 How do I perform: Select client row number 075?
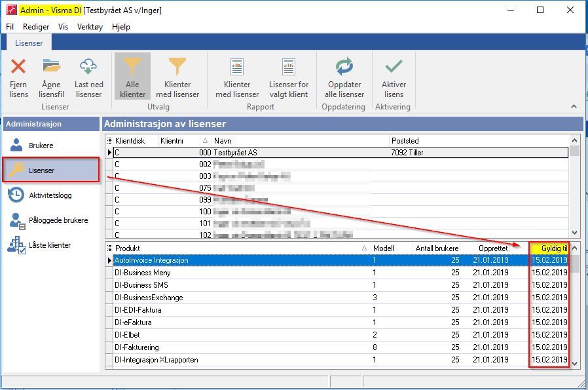click(x=340, y=187)
